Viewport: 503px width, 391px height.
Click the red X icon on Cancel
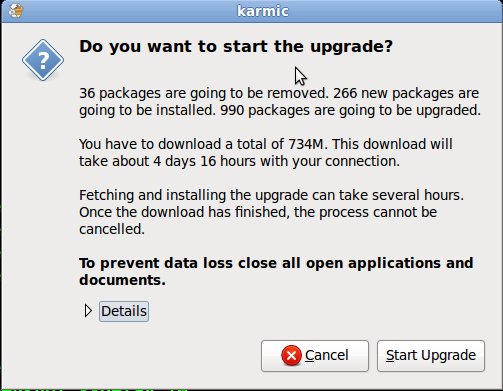point(291,355)
